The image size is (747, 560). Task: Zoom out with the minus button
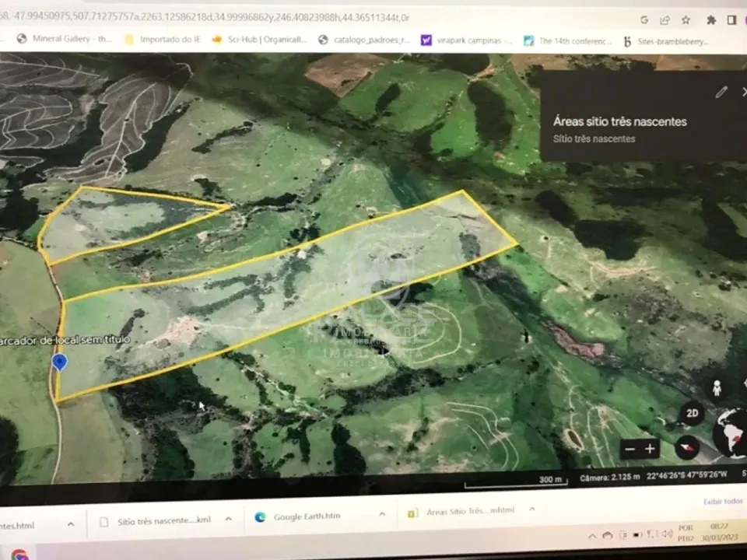coord(630,449)
